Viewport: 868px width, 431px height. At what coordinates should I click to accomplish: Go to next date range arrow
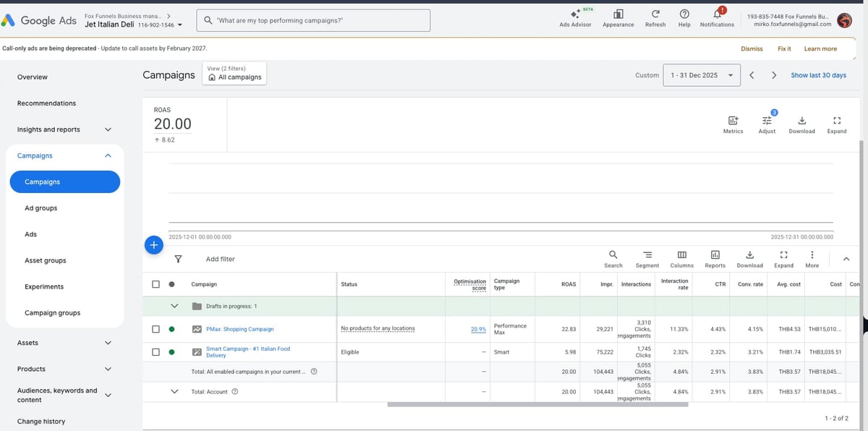pyautogui.click(x=774, y=74)
